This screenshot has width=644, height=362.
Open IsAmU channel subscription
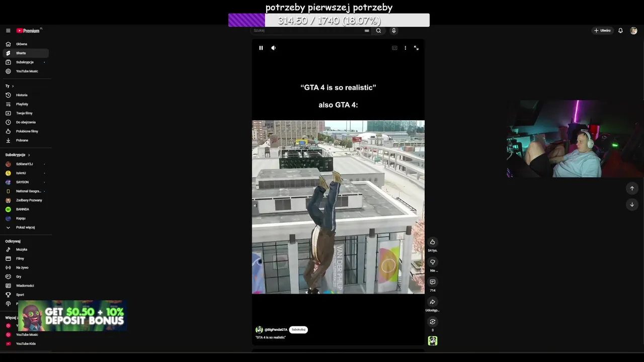click(x=26, y=173)
